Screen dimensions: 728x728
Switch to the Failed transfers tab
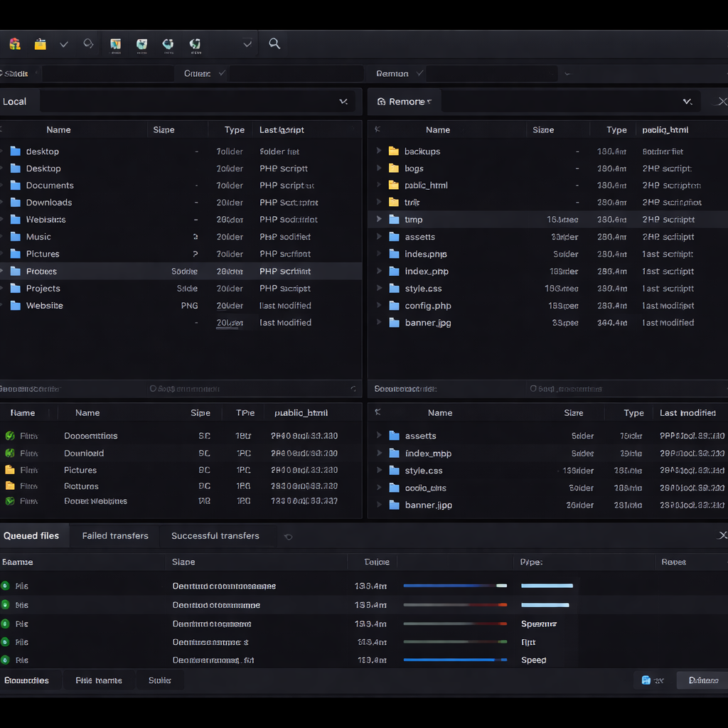tap(114, 535)
